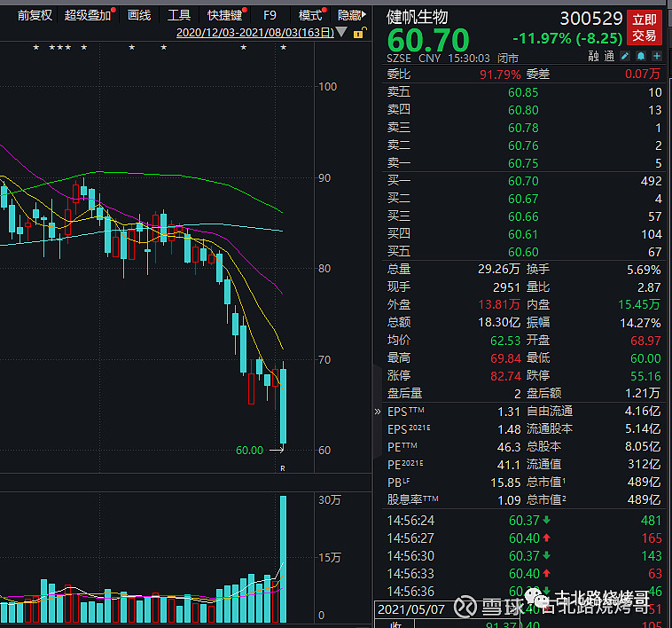Click the 60.00 low price label on chart
The width and height of the screenshot is (672, 628).
point(249,450)
